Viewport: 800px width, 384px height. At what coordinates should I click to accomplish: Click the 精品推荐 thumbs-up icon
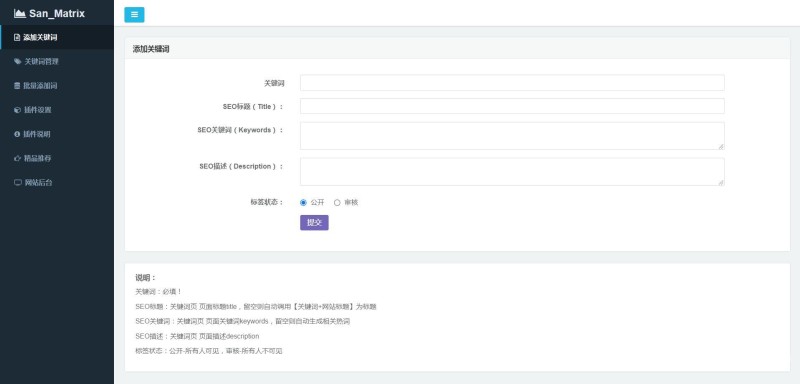[x=17, y=158]
